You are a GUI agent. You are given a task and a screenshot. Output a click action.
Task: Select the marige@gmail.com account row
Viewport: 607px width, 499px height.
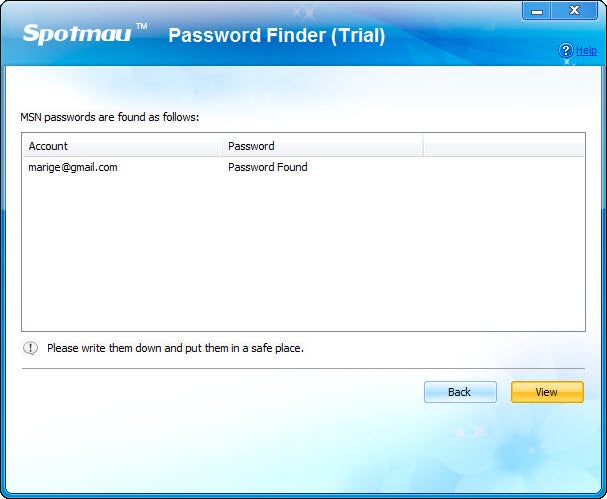(73, 167)
